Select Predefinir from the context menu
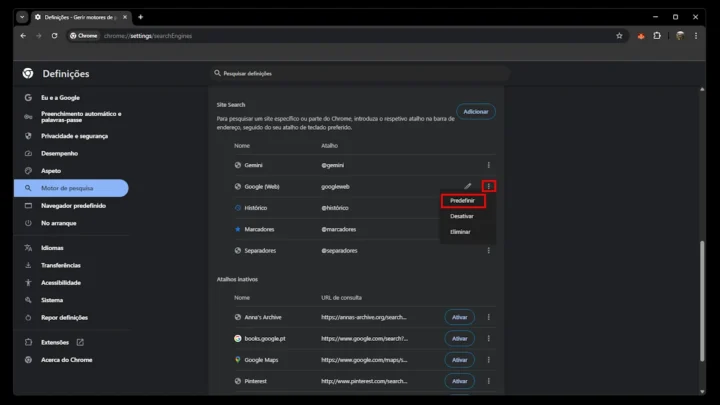Screen dimensions: 720x405 [x=462, y=201]
